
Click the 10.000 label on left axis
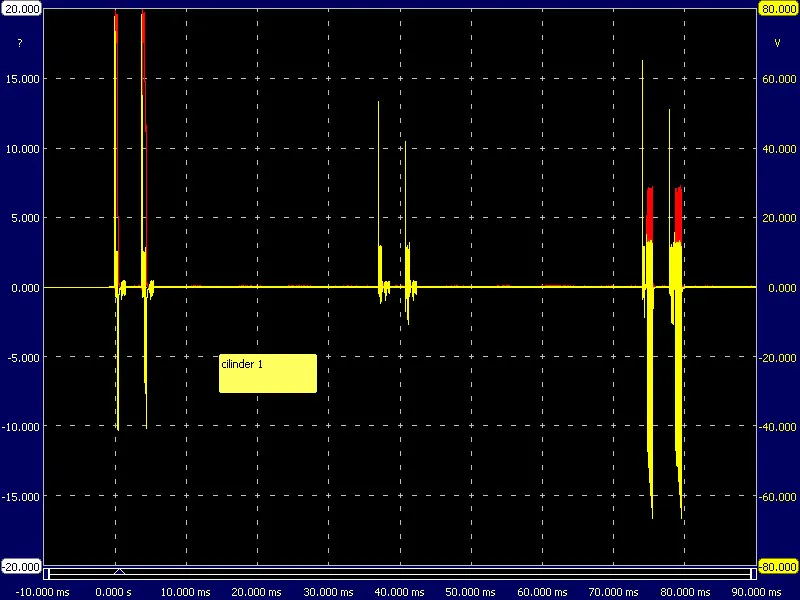[x=22, y=149]
